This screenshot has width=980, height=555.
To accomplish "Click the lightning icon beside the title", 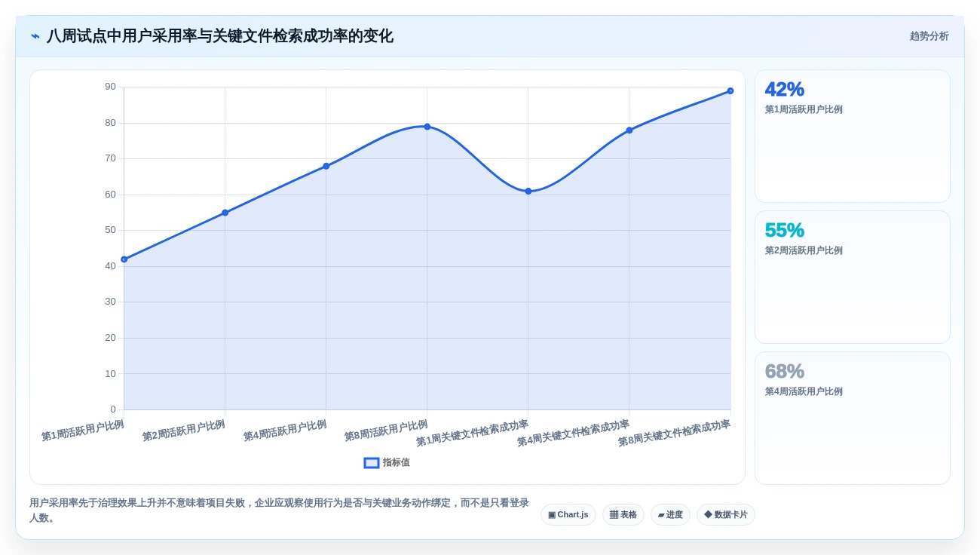I will (35, 36).
